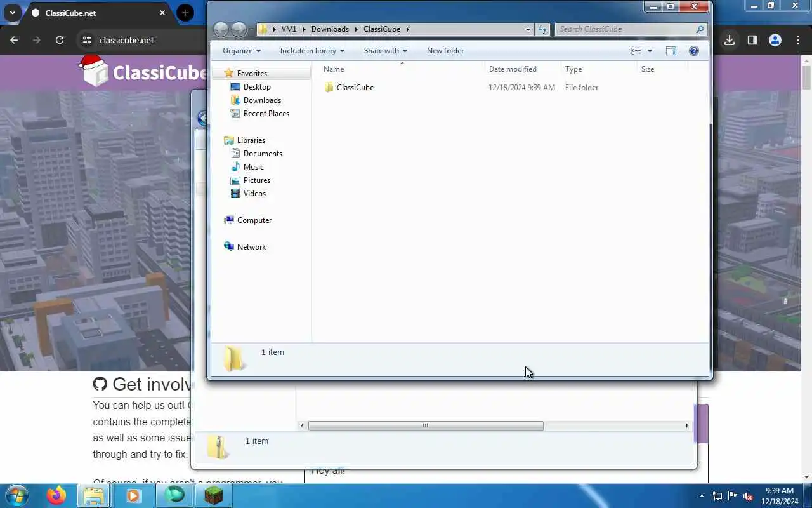Image resolution: width=812 pixels, height=508 pixels.
Task: Expand the address bar history dropdown
Action: coord(528,29)
